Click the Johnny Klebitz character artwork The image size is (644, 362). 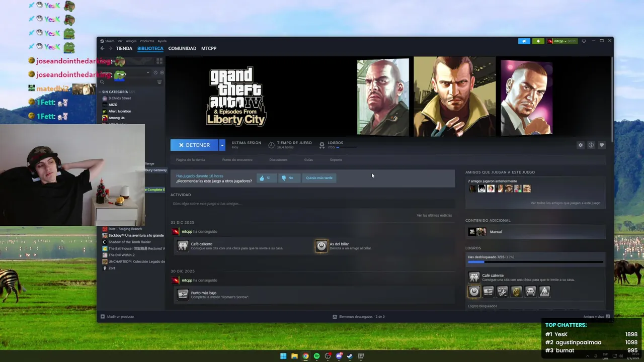click(383, 97)
